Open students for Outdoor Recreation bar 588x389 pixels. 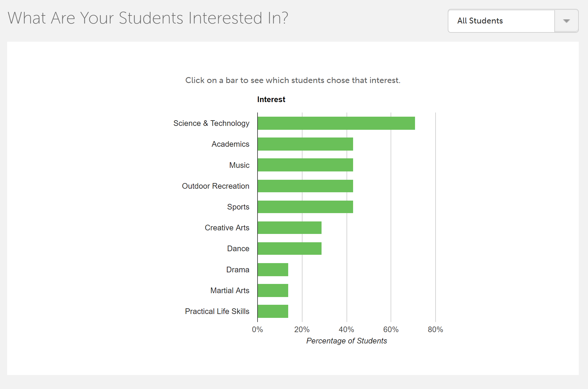pyautogui.click(x=305, y=186)
